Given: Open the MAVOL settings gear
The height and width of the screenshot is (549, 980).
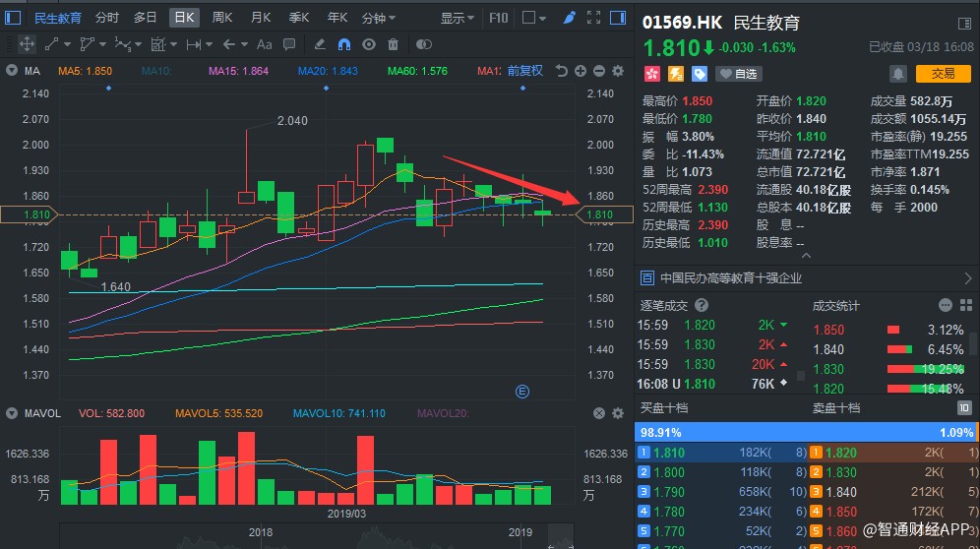Looking at the screenshot, I should (618, 413).
